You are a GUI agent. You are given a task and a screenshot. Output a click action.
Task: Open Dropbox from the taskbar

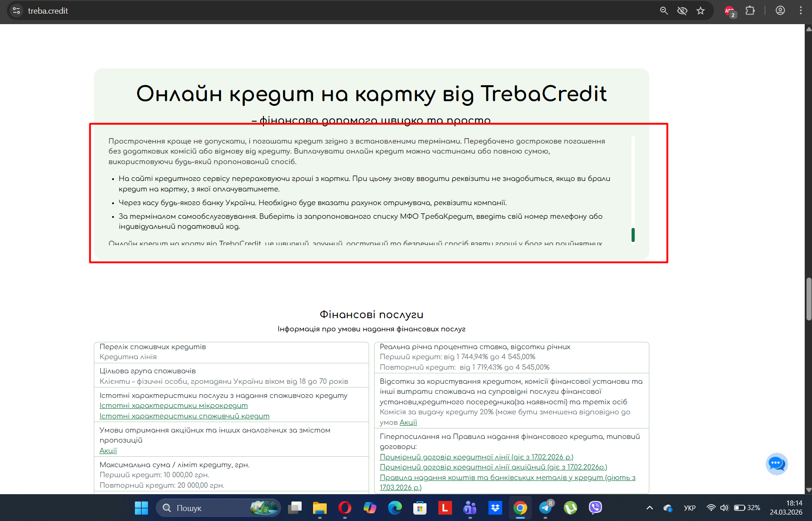pos(495,508)
